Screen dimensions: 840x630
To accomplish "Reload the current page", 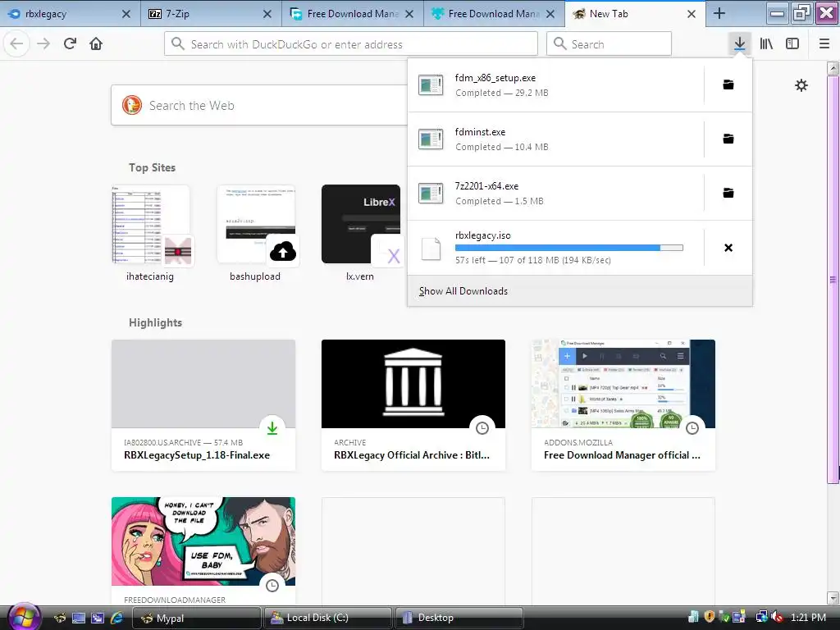I will (70, 44).
